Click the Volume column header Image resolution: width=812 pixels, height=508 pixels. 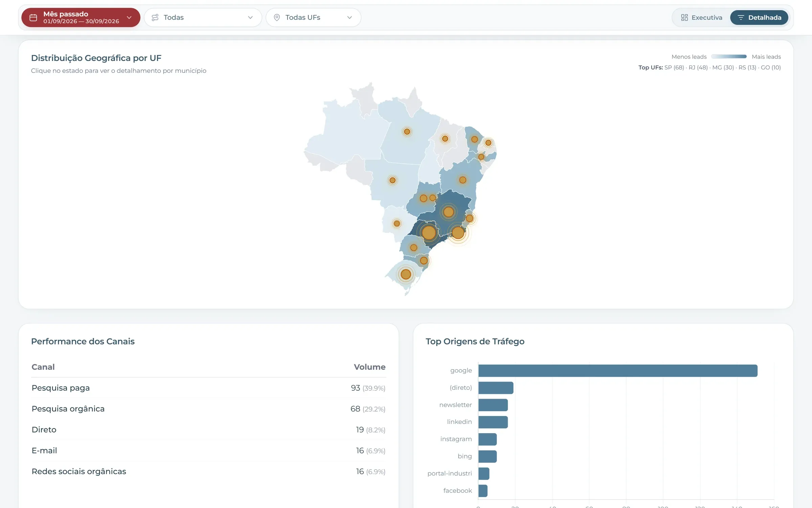(x=369, y=367)
